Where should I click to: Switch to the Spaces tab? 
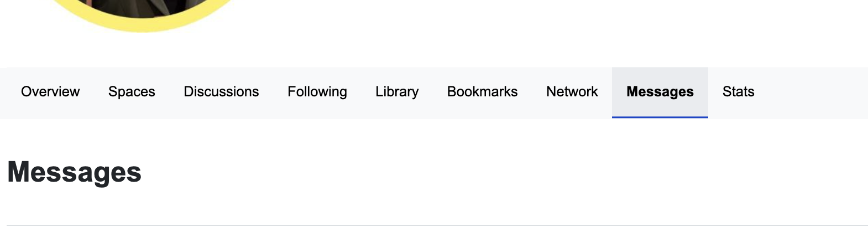click(132, 92)
